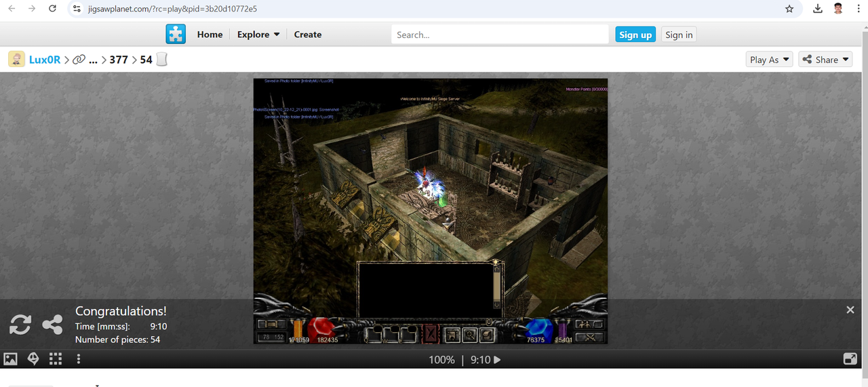Click the 'Congratulations!' heading
Image resolution: width=868 pixels, height=387 pixels.
(121, 311)
